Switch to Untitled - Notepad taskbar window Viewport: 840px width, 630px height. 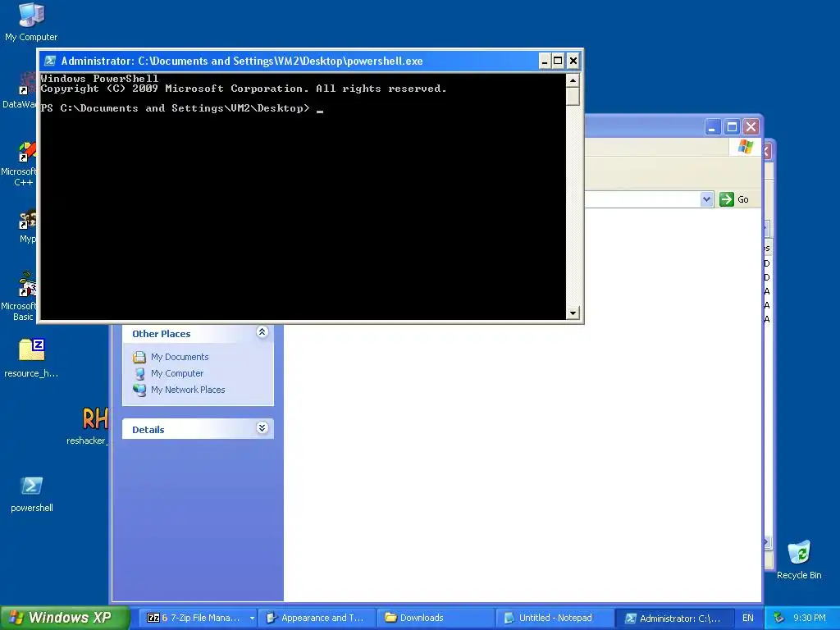coord(555,618)
